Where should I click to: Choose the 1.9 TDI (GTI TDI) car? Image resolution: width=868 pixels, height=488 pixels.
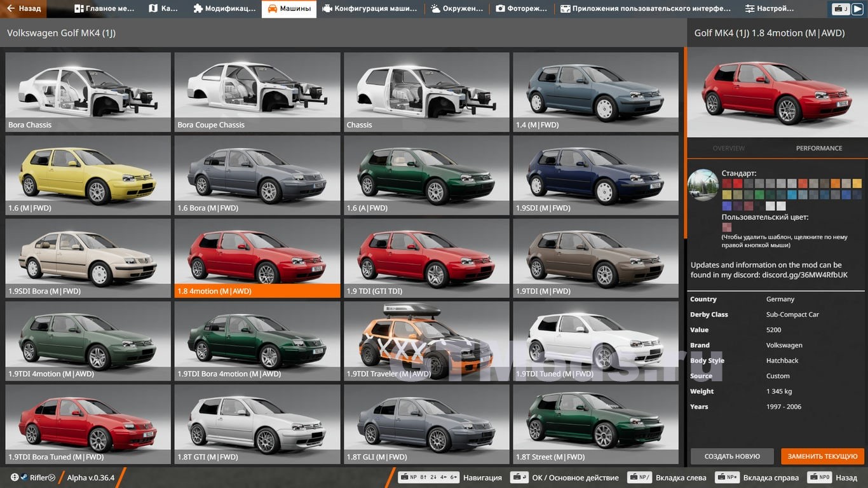(426, 259)
